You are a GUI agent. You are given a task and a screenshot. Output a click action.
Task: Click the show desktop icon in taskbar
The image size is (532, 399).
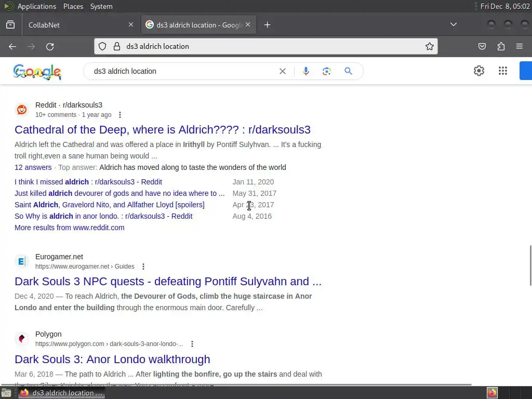(6, 393)
